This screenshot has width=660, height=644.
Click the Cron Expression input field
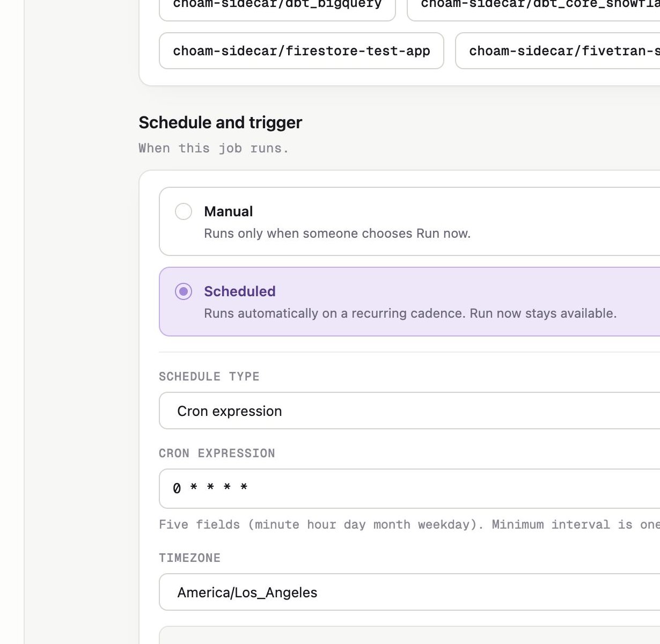(x=409, y=488)
